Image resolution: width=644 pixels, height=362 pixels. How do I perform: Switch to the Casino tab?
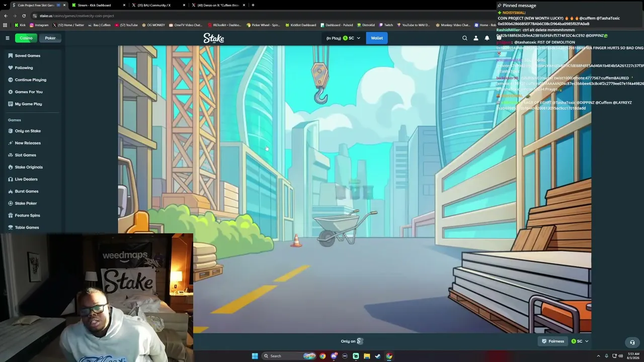click(26, 38)
